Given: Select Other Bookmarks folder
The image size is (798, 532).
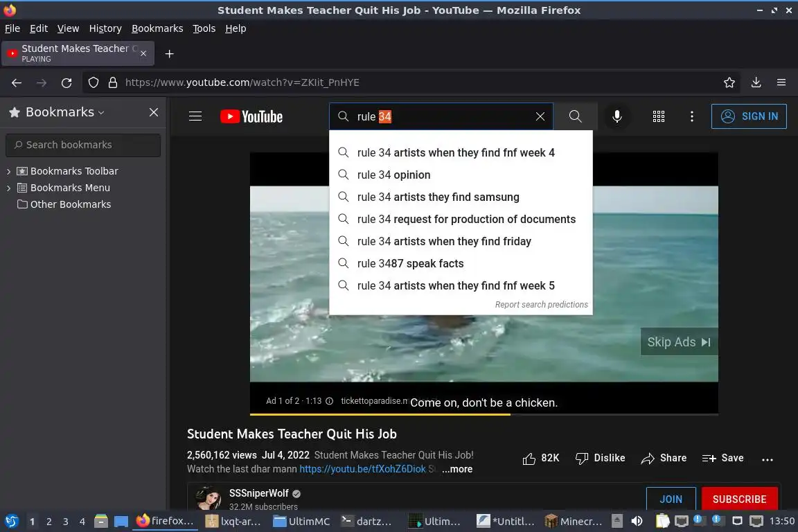Looking at the screenshot, I should point(64,204).
